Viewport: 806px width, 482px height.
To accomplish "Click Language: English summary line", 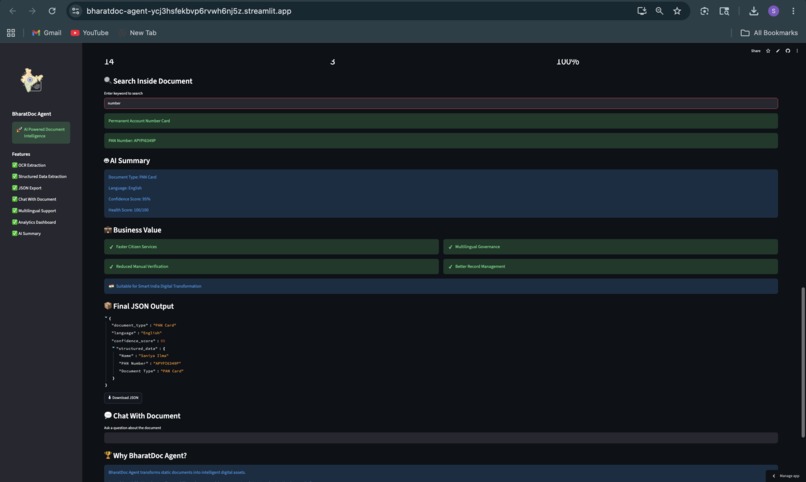I will [x=125, y=188].
